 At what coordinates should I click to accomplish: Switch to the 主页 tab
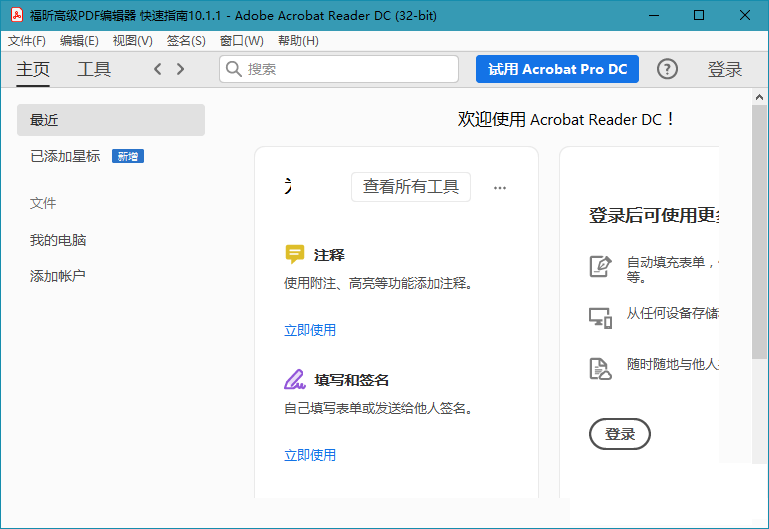pyautogui.click(x=33, y=69)
